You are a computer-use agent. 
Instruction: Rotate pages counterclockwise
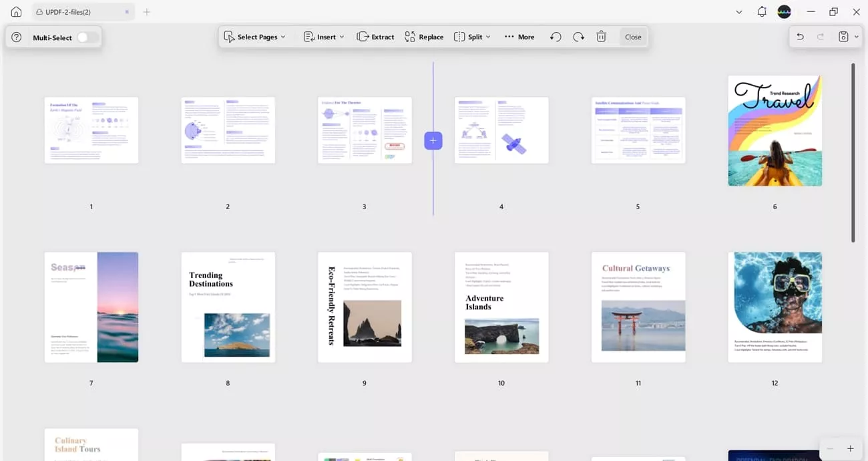(x=556, y=37)
